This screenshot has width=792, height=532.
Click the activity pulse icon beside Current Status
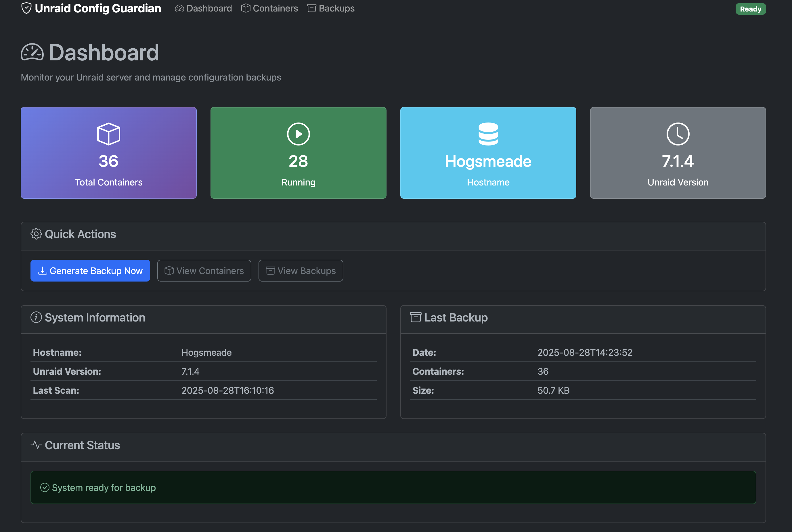tap(36, 445)
